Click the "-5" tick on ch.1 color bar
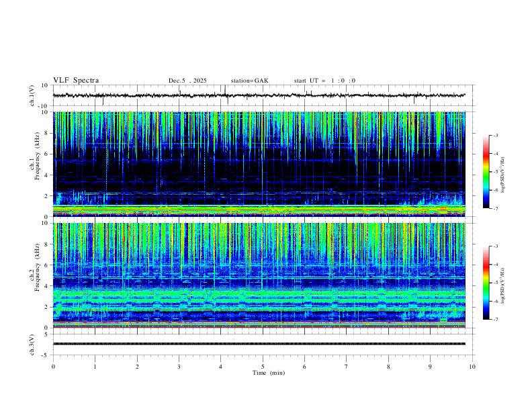Screen dimensions: 532x411 pos(495,172)
